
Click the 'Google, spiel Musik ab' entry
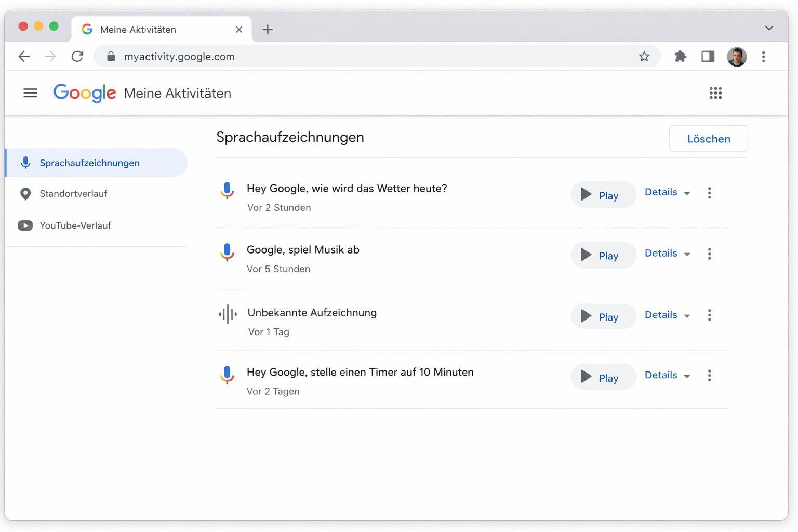pyautogui.click(x=303, y=250)
